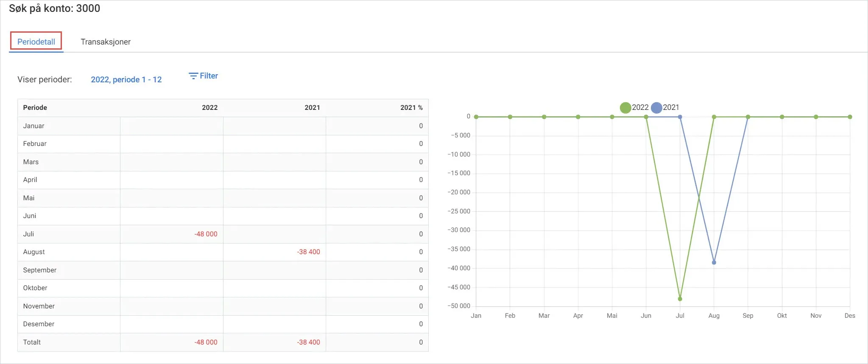This screenshot has height=364, width=868.
Task: Open the 2022, periode 1 - 12 selector
Action: tap(126, 79)
